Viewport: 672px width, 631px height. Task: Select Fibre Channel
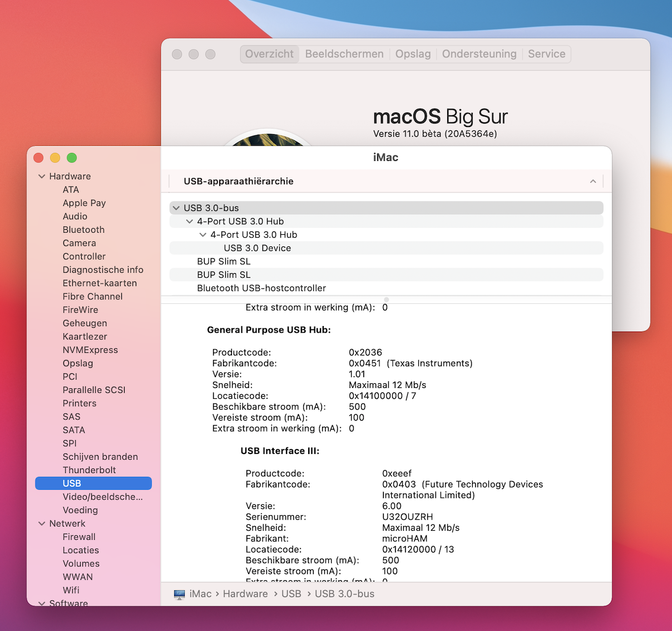coord(92,297)
